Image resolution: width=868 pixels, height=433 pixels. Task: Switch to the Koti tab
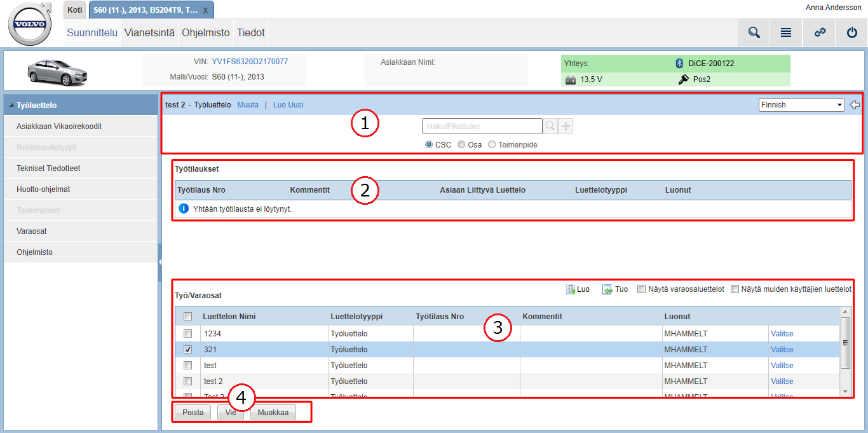(x=75, y=10)
